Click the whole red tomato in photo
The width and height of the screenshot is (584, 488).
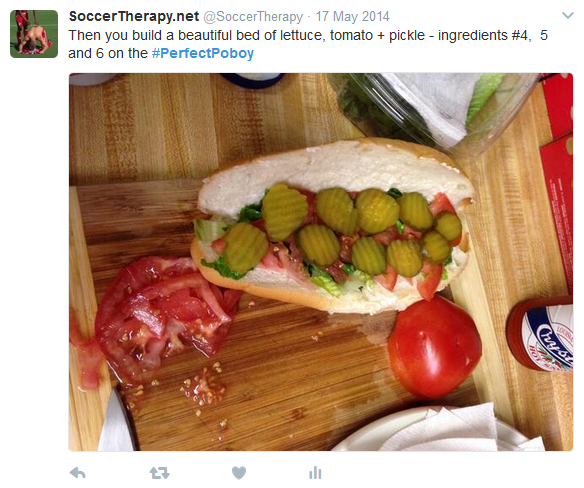tap(434, 348)
